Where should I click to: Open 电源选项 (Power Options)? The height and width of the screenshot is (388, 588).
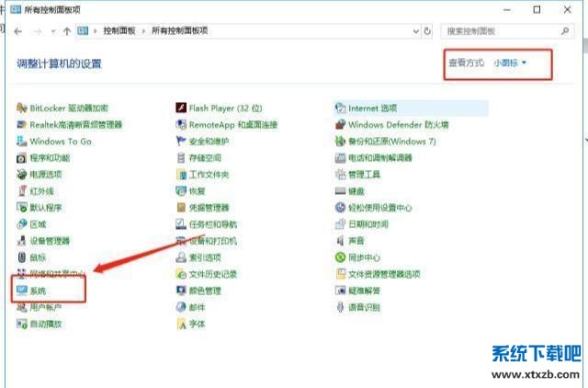pyautogui.click(x=45, y=174)
